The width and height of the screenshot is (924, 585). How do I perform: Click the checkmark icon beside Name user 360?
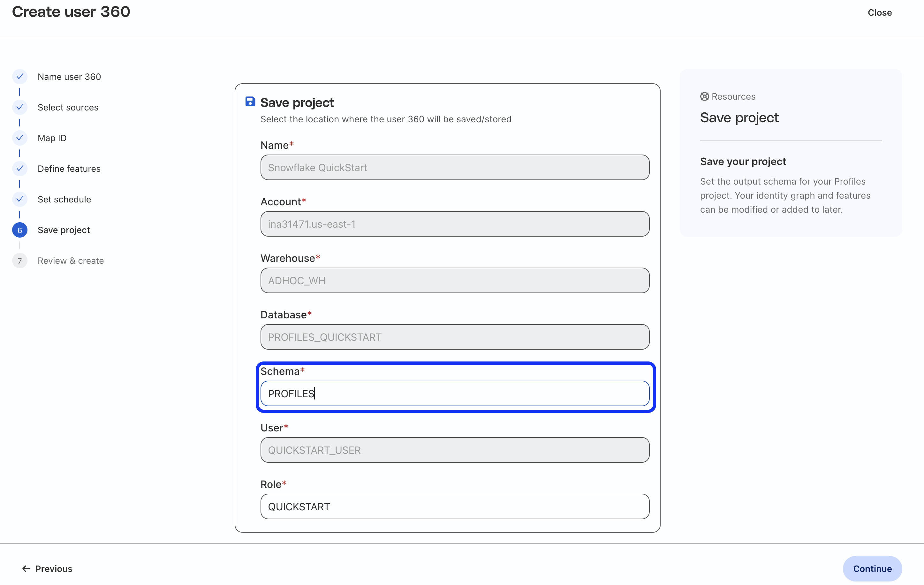19,77
